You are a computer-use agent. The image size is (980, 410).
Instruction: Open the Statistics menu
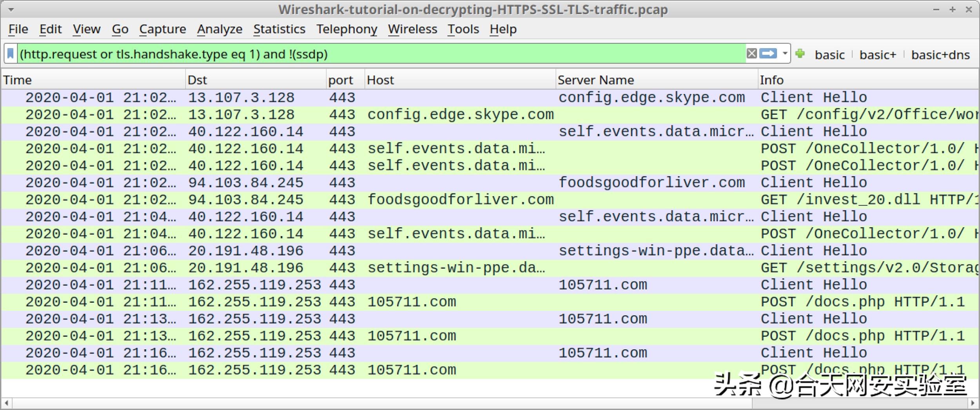[279, 29]
